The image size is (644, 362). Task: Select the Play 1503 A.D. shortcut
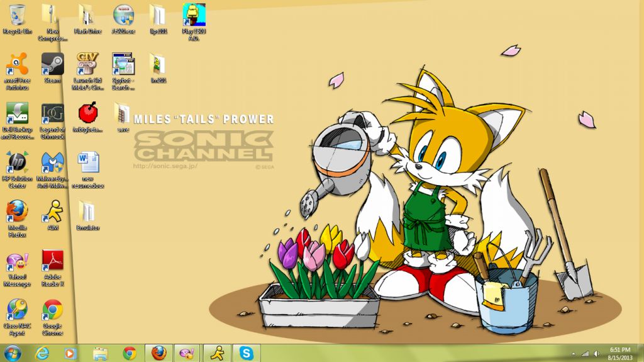(194, 23)
